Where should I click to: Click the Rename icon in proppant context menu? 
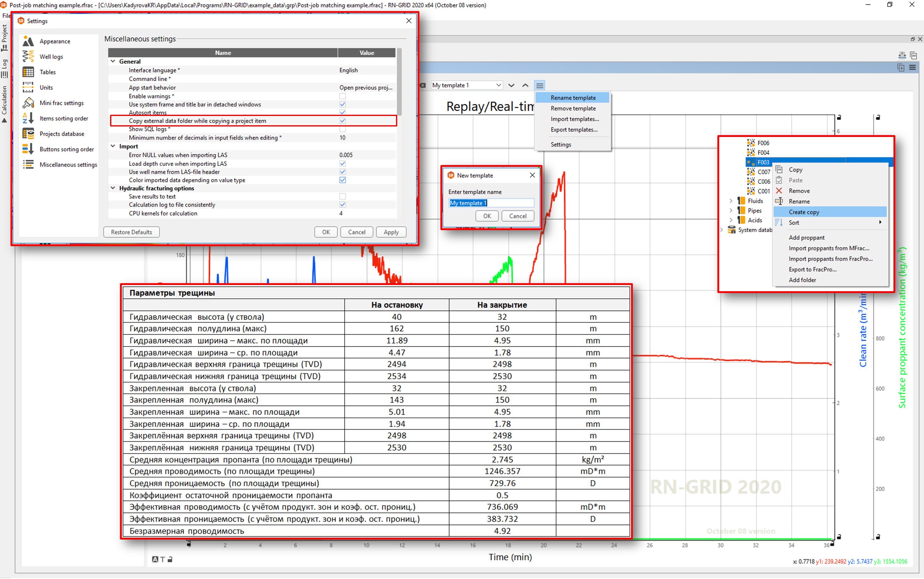click(x=779, y=201)
